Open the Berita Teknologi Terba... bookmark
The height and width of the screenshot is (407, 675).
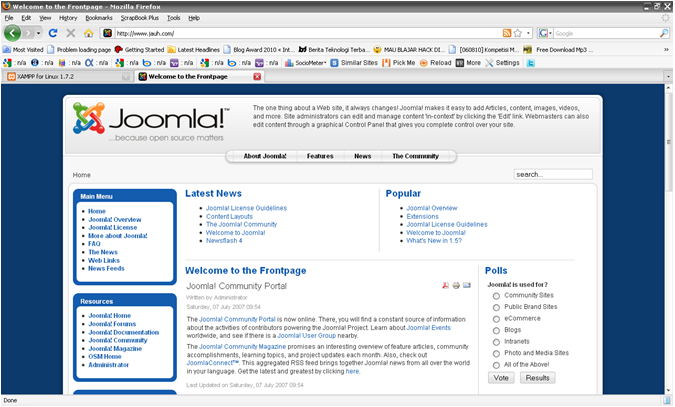tap(334, 50)
